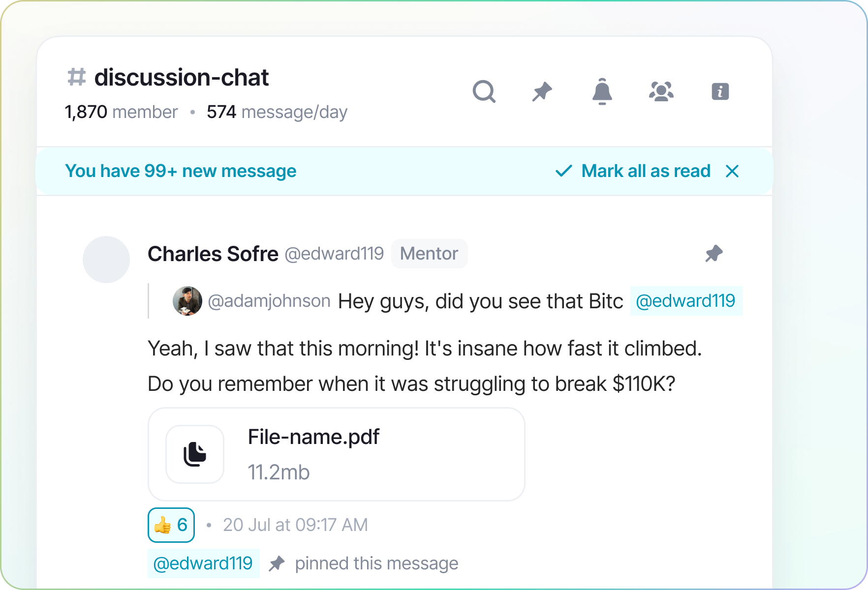Open @edward119 link in pinned notice
868x590 pixels.
[x=203, y=563]
